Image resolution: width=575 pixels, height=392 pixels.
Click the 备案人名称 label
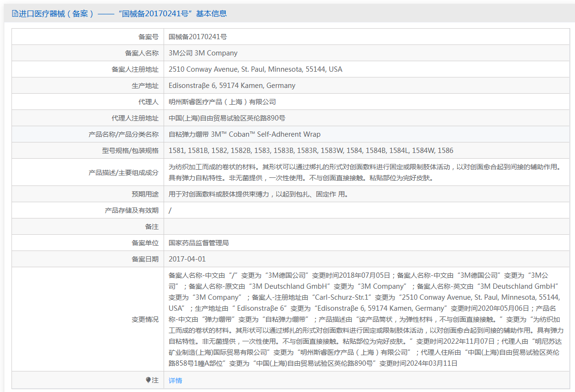click(142, 53)
